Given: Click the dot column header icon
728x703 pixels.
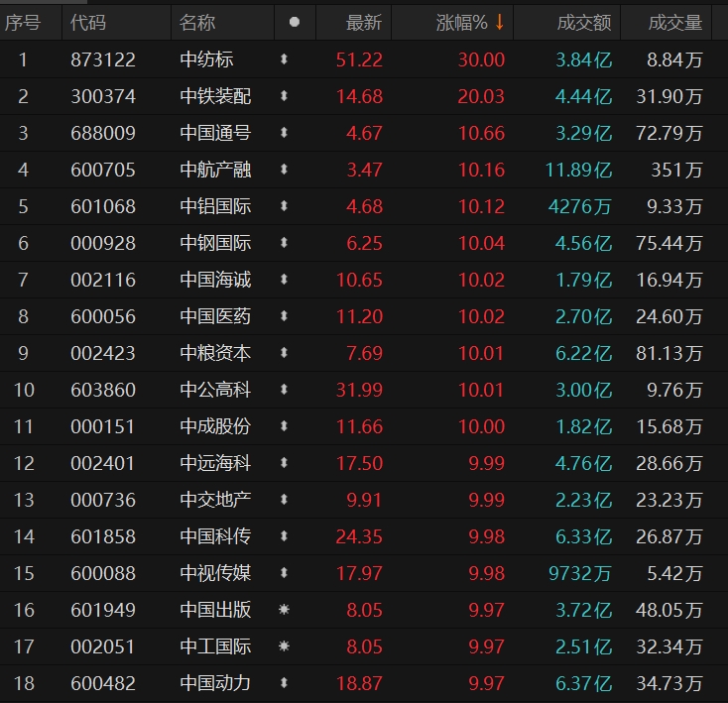Looking at the screenshot, I should [294, 22].
